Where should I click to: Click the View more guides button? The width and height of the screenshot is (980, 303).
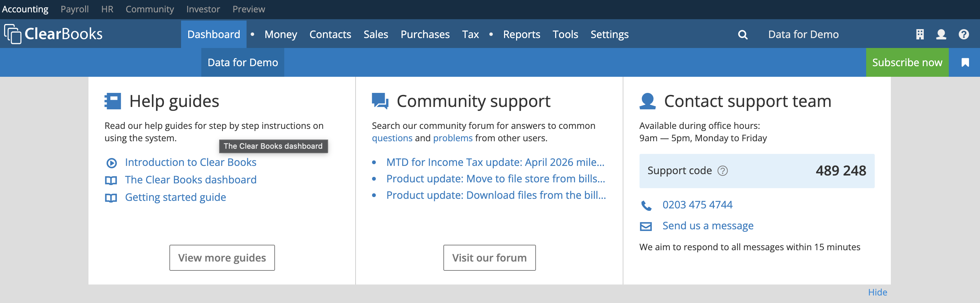coord(222,258)
